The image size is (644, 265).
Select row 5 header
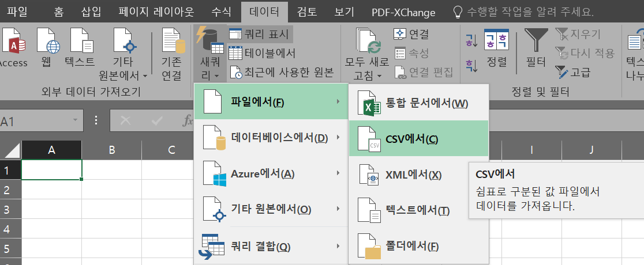click(10, 249)
